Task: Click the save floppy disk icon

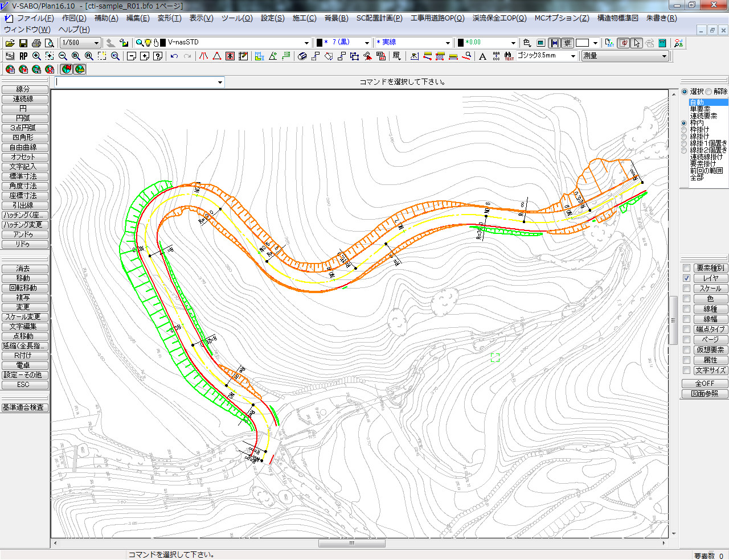Action: (x=23, y=43)
